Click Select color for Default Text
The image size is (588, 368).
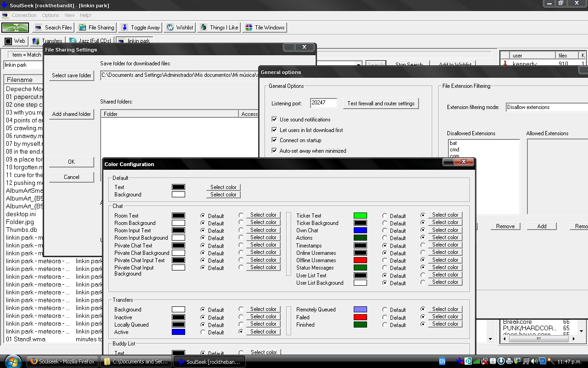223,187
